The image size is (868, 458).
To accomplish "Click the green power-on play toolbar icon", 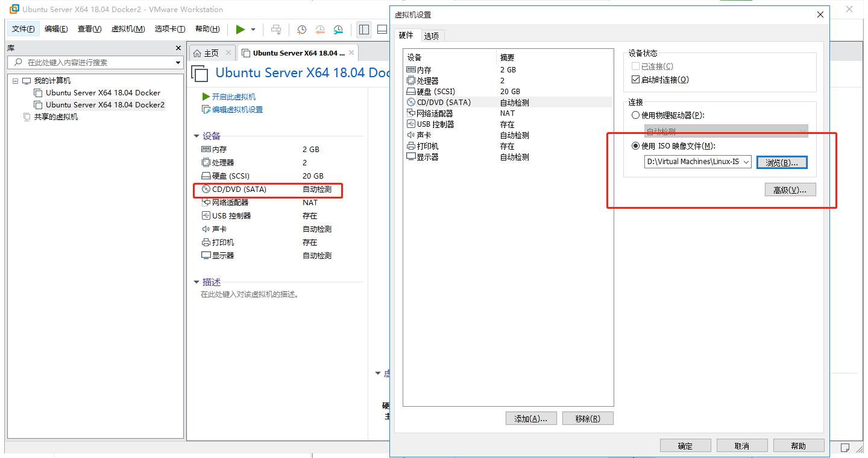I will (240, 30).
